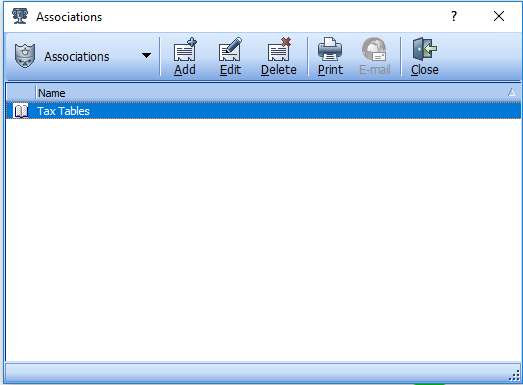Click the book icon beside Tax Tables
This screenshot has width=523, height=385.
(x=21, y=111)
